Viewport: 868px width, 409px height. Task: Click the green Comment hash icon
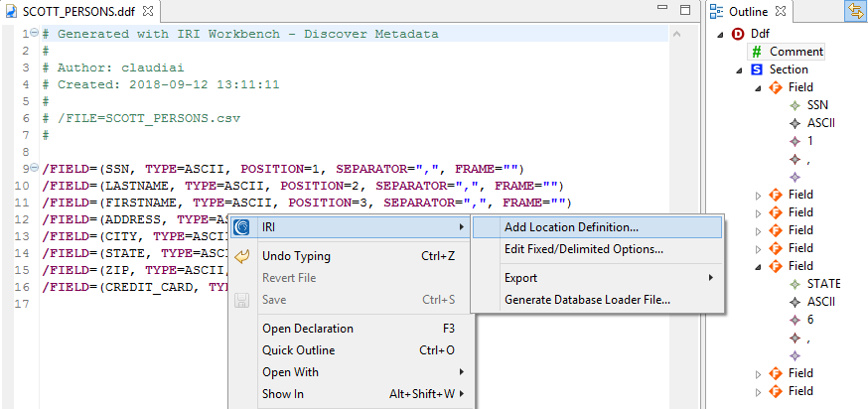[757, 52]
